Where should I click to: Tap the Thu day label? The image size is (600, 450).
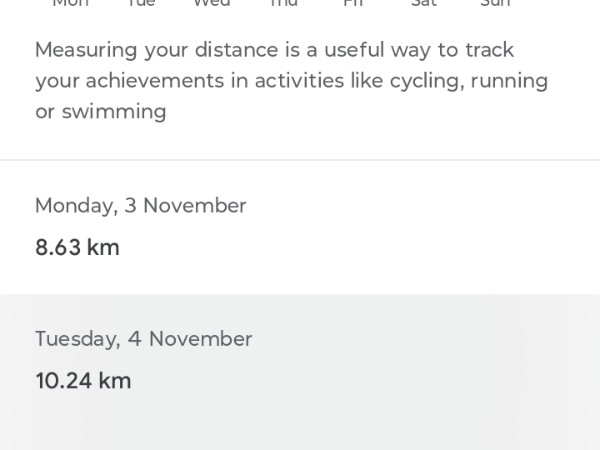click(283, 3)
